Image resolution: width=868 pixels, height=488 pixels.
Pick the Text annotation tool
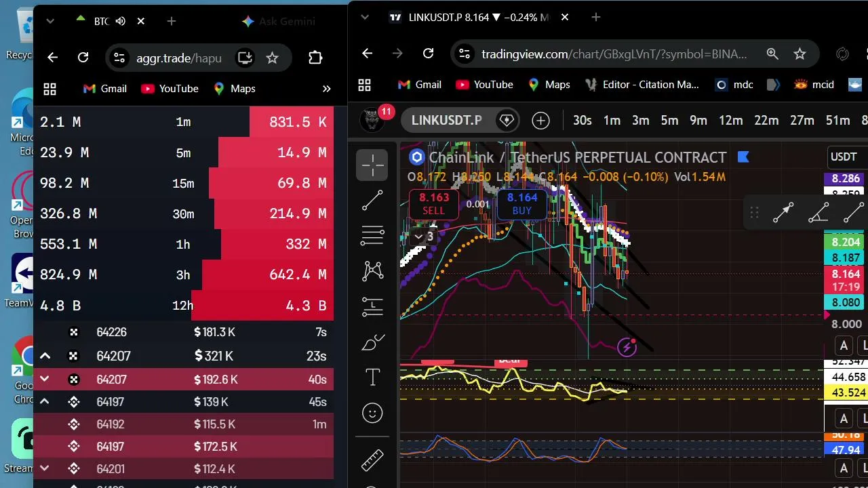[x=372, y=378]
